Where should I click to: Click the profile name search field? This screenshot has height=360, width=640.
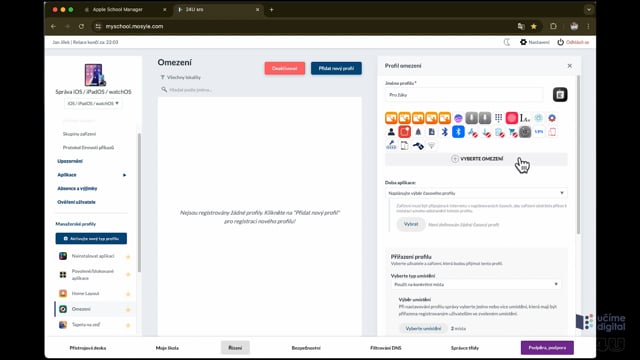click(190, 90)
